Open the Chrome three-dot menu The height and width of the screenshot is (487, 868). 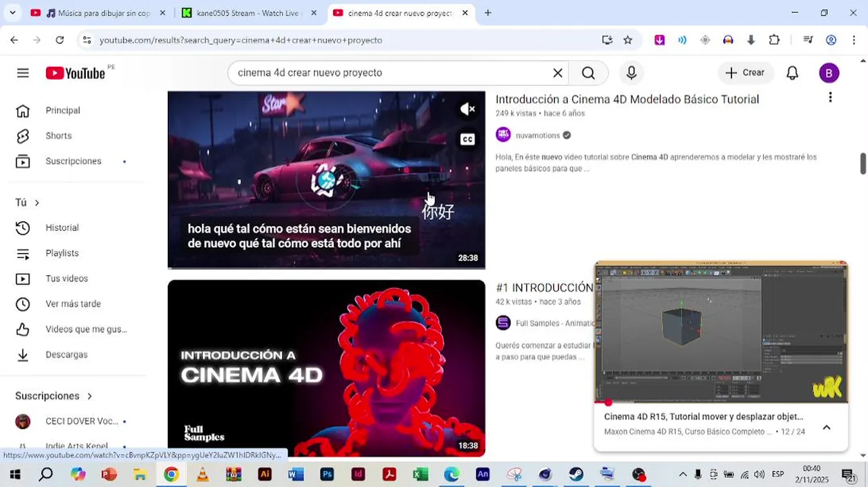tap(854, 40)
